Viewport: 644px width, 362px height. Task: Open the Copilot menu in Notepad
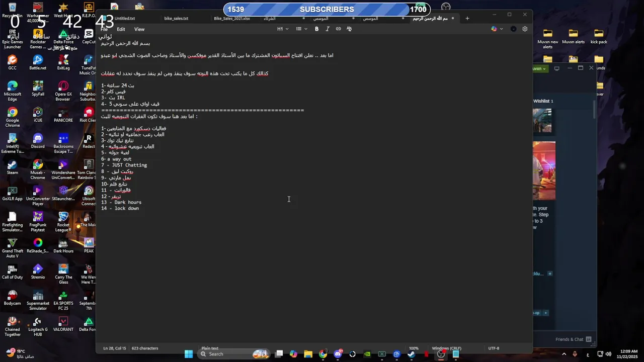pos(497,29)
